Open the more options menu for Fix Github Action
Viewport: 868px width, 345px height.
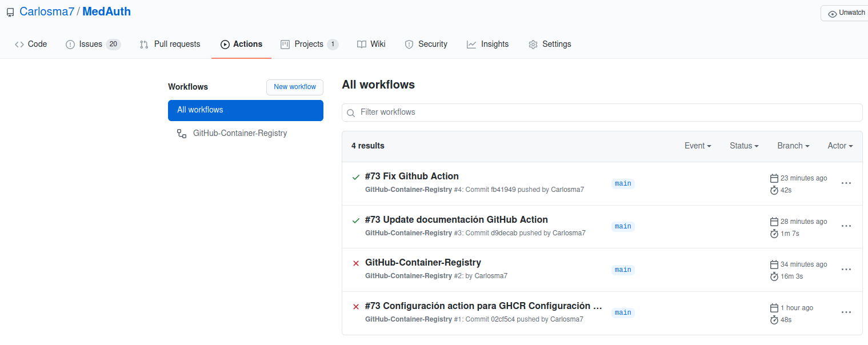click(x=846, y=183)
